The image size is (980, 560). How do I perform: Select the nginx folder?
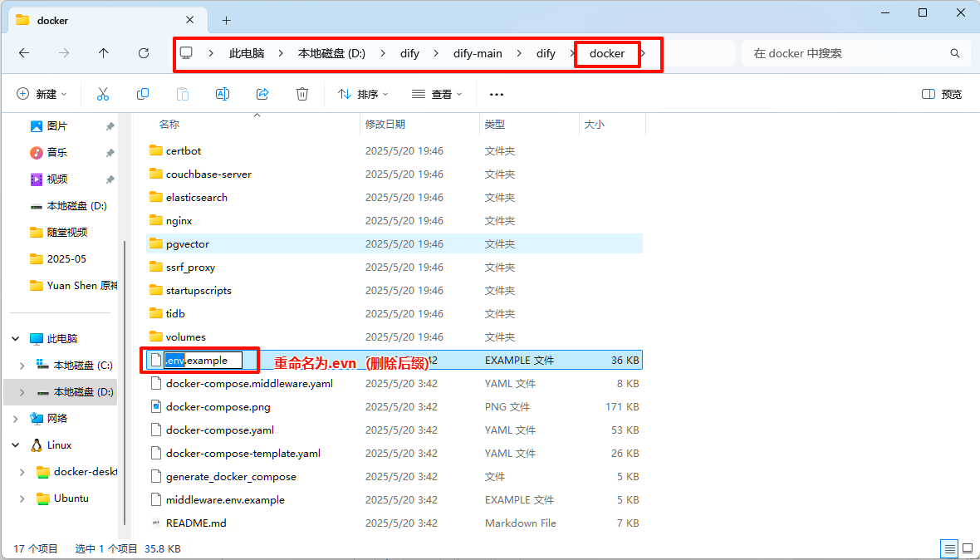394,221
